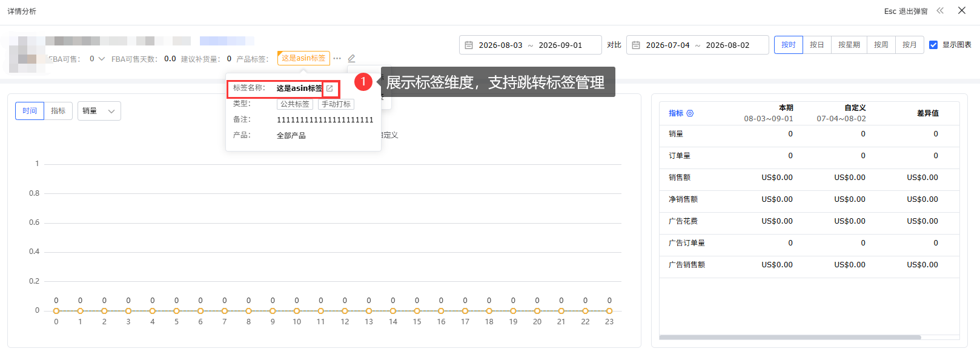Select the 按日 granularity tab
Viewport: 980px width, 357px height.
pyautogui.click(x=817, y=45)
